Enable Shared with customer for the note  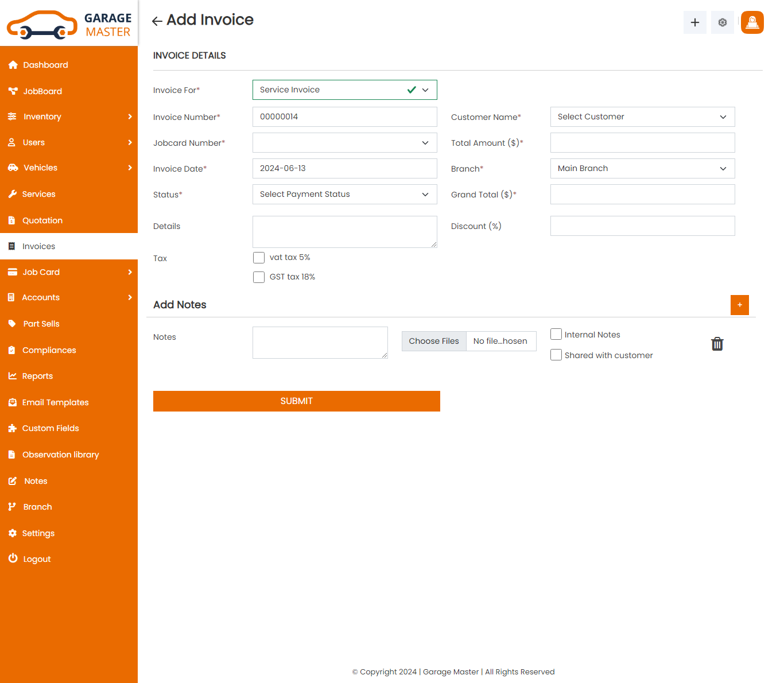556,355
